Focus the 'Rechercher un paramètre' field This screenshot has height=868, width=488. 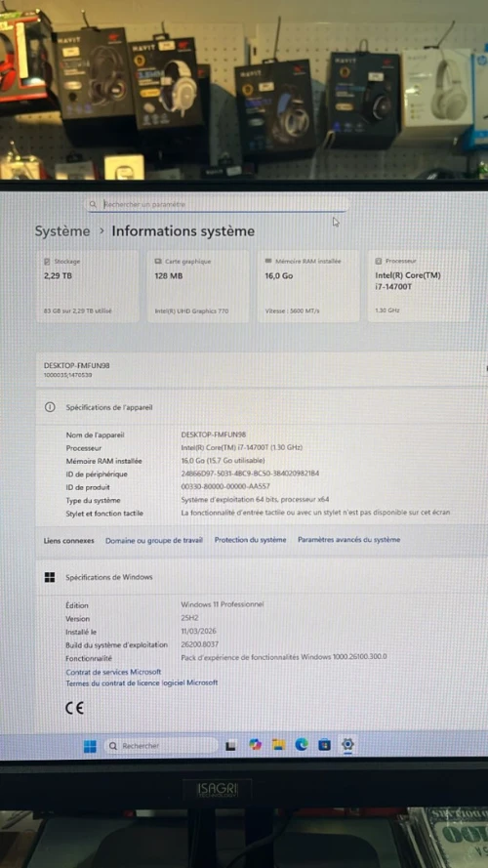pos(217,204)
